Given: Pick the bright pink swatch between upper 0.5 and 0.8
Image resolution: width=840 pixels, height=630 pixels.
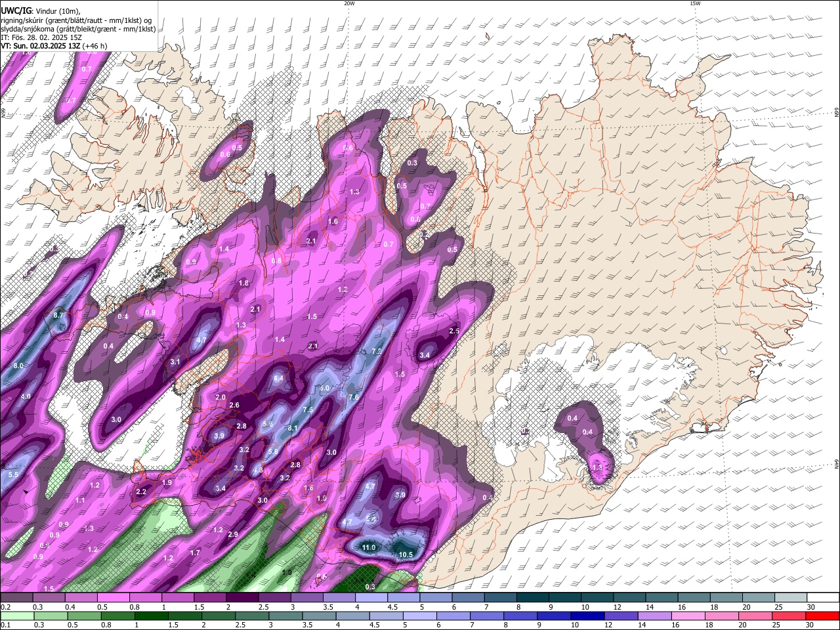Looking at the screenshot, I should click(114, 598).
